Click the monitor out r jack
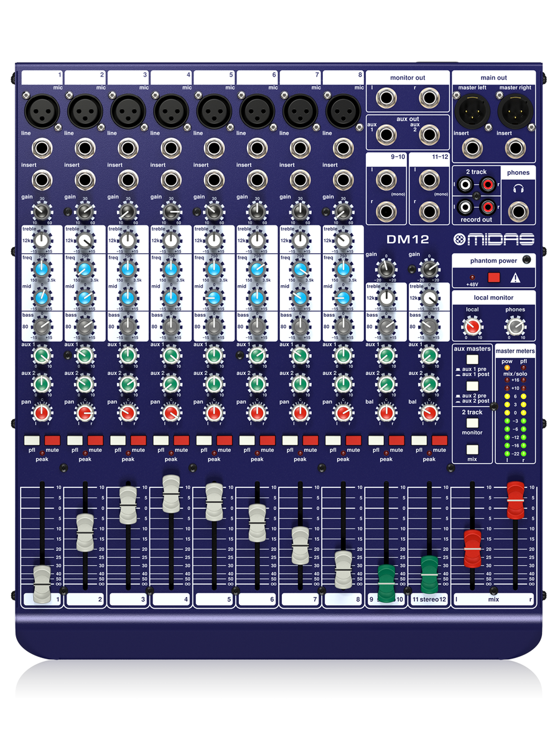 coord(429,98)
